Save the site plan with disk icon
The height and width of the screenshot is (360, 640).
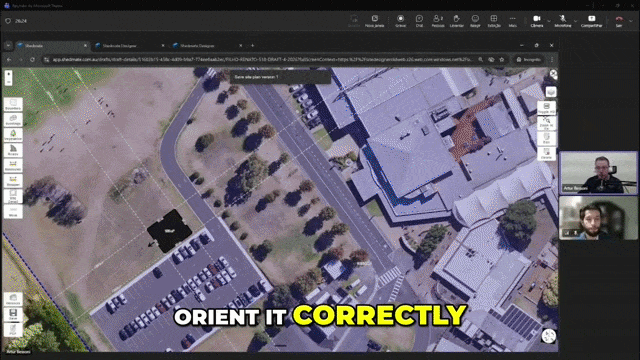13,314
